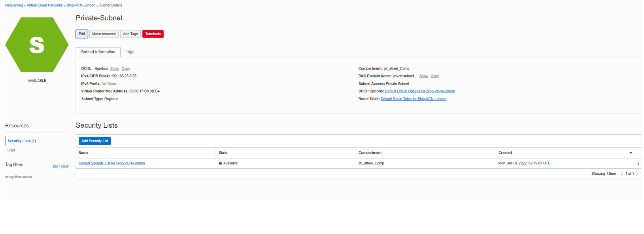Select Logs in the Resources sidebar

[x=11, y=150]
